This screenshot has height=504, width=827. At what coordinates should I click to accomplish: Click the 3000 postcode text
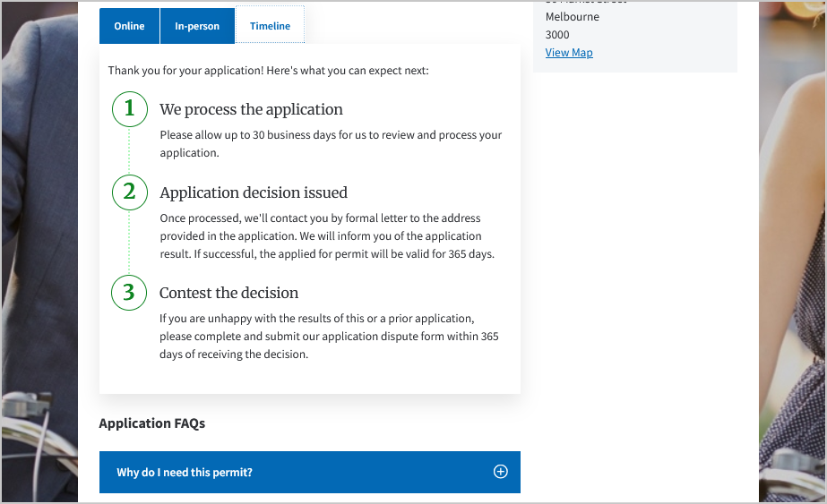pos(557,35)
